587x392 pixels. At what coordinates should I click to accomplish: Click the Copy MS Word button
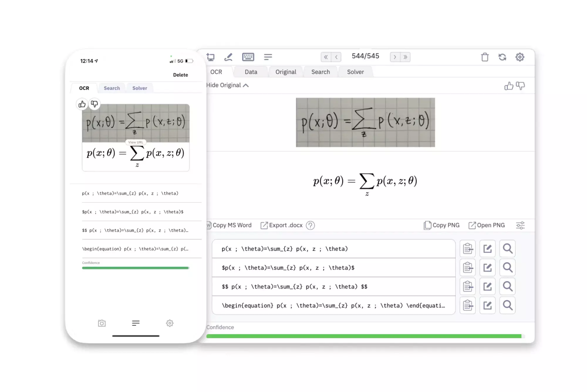(229, 225)
